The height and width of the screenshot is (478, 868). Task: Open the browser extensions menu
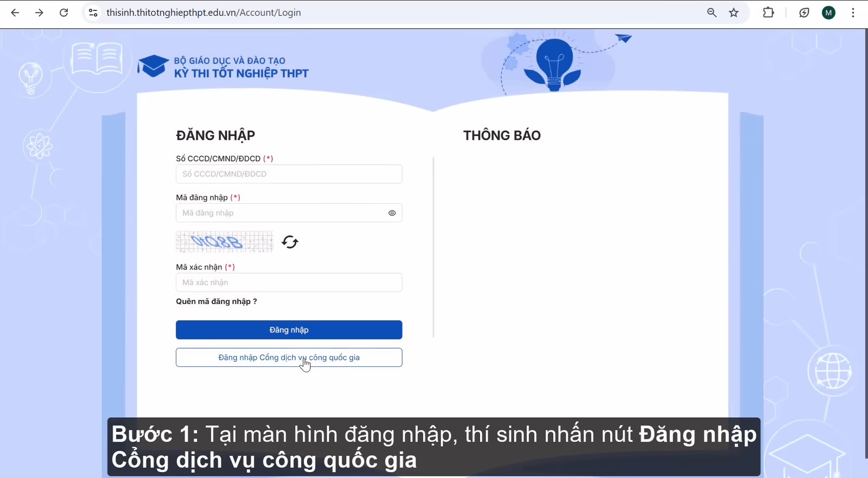point(768,12)
